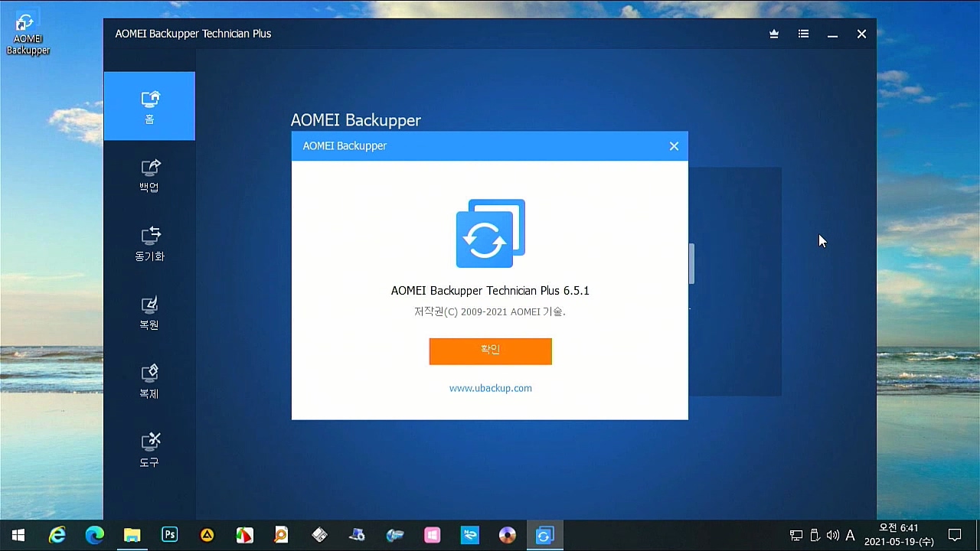Screen dimensions: 980x551
Task: Click the active AOMEI Backupper taskbar button
Action: 544,535
